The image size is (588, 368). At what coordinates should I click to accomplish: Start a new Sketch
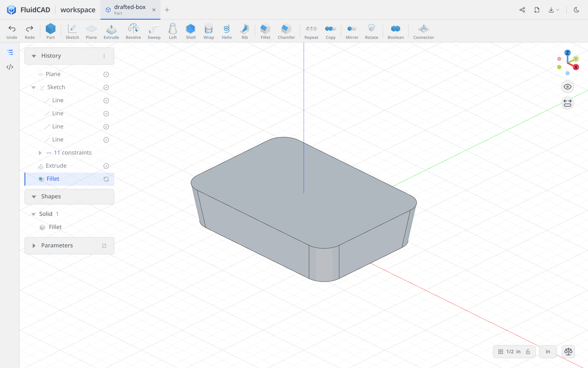tap(72, 32)
